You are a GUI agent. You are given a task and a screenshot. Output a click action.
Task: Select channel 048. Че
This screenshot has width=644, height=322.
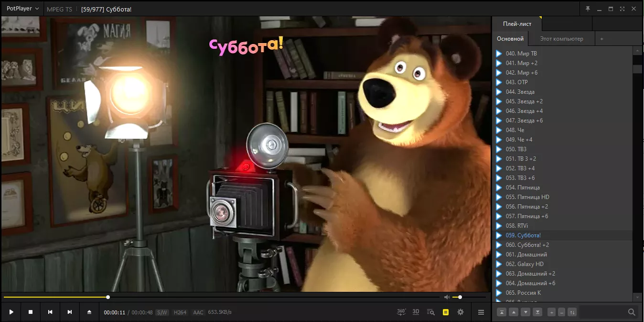click(562, 130)
